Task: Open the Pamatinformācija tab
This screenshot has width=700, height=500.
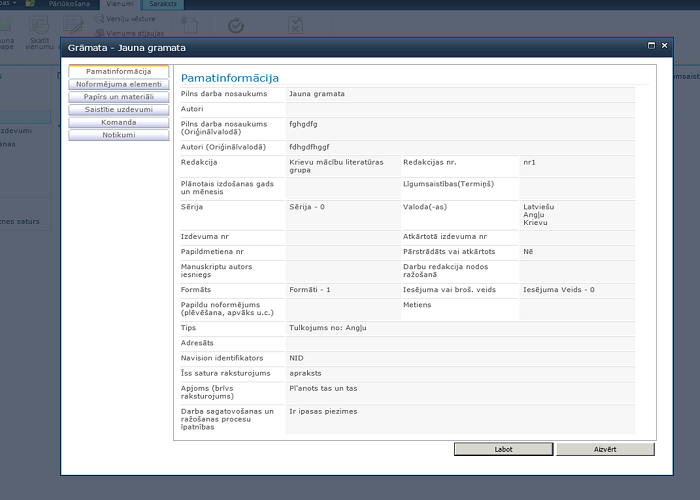Action: point(119,71)
